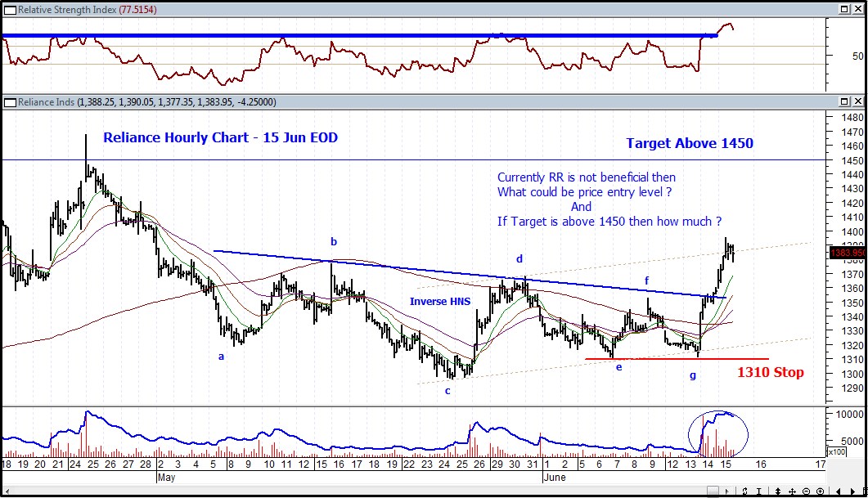
Task: Click the horizontal scrollbar right arrow
Action: click(x=726, y=491)
